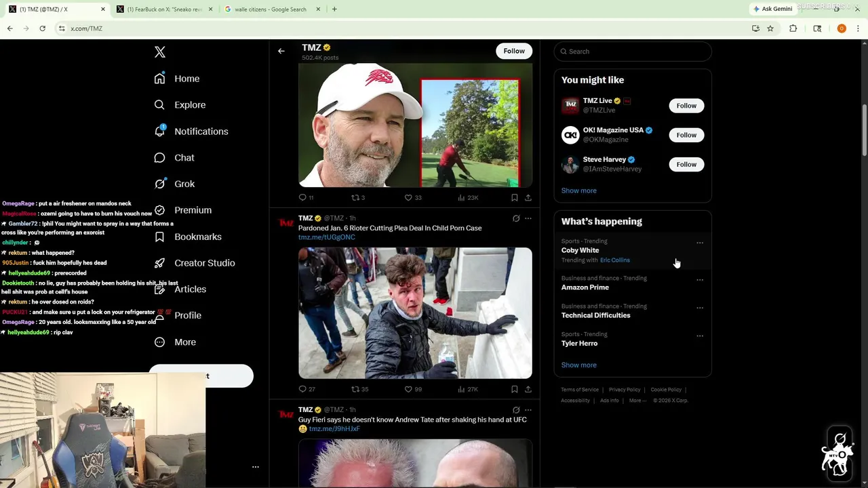
Task: Open a new browser tab
Action: point(334,9)
